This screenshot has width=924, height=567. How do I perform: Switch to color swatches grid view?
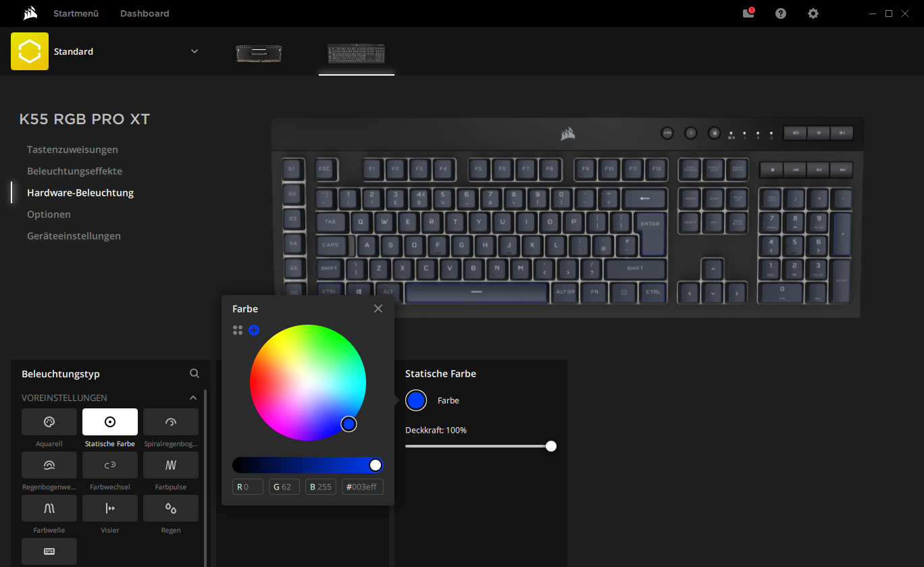tap(237, 330)
